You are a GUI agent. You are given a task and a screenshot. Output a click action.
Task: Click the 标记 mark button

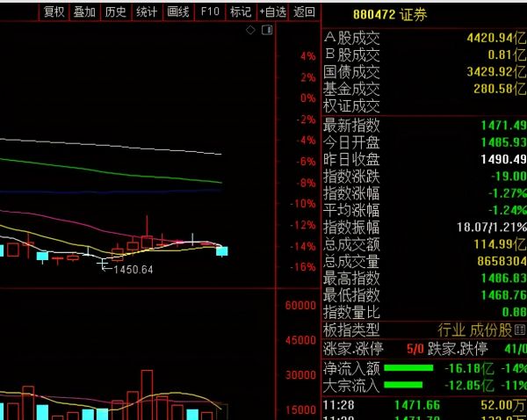click(240, 11)
